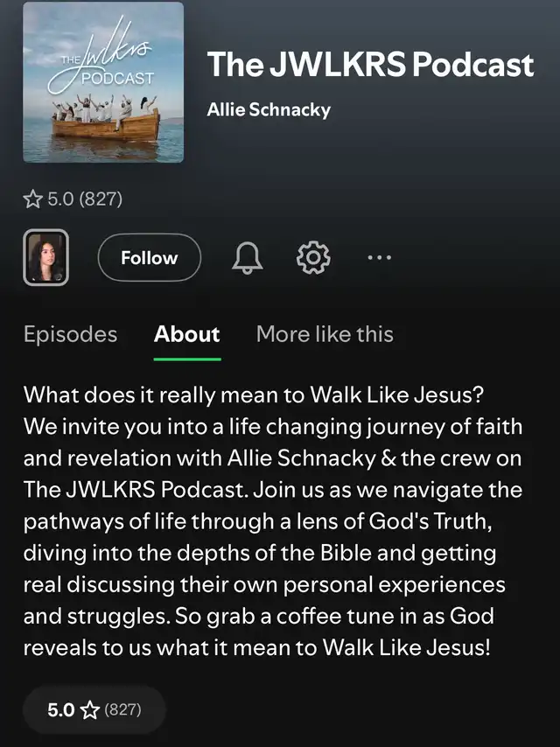Image resolution: width=560 pixels, height=747 pixels.
Task: Tap the star icon in the bottom rating chip
Action: (88, 709)
